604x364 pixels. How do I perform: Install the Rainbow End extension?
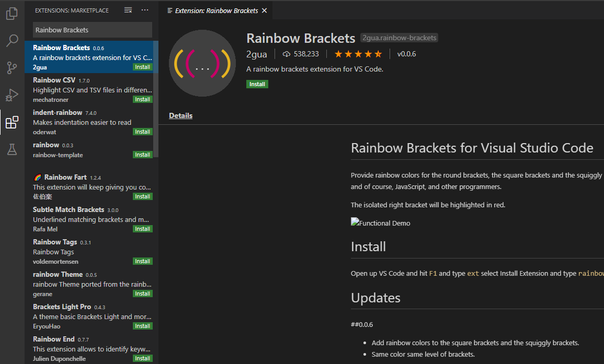(143, 358)
